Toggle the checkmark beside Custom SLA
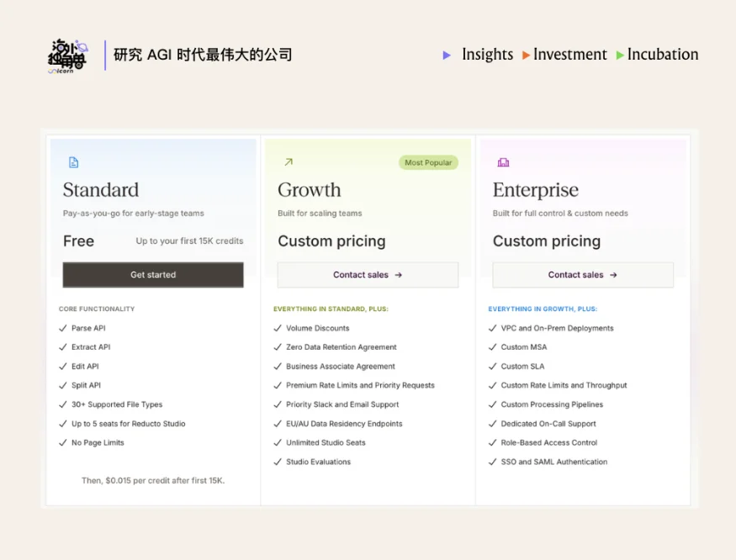Screen dimensions: 736x560 493,366
